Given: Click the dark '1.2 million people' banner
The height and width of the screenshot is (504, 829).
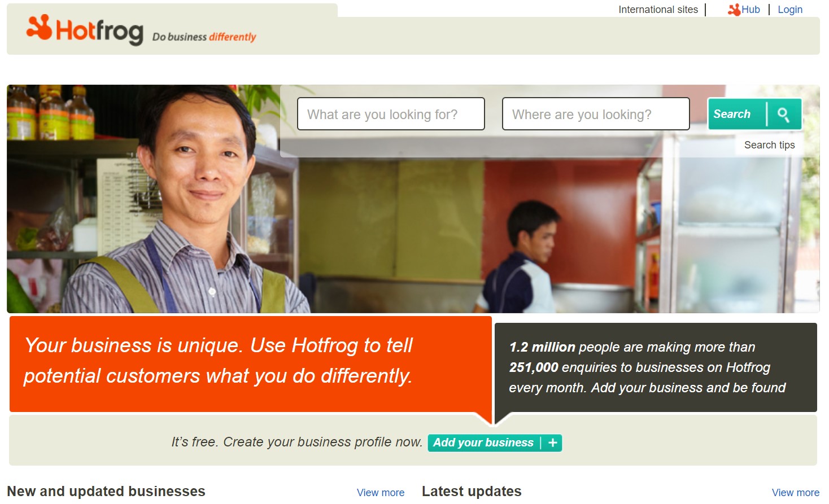Looking at the screenshot, I should [x=655, y=367].
